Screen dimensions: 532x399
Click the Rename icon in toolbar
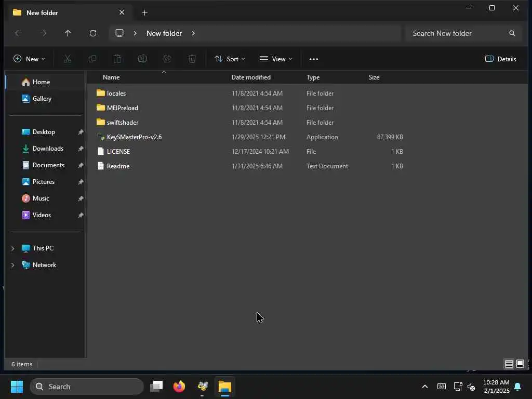click(142, 59)
